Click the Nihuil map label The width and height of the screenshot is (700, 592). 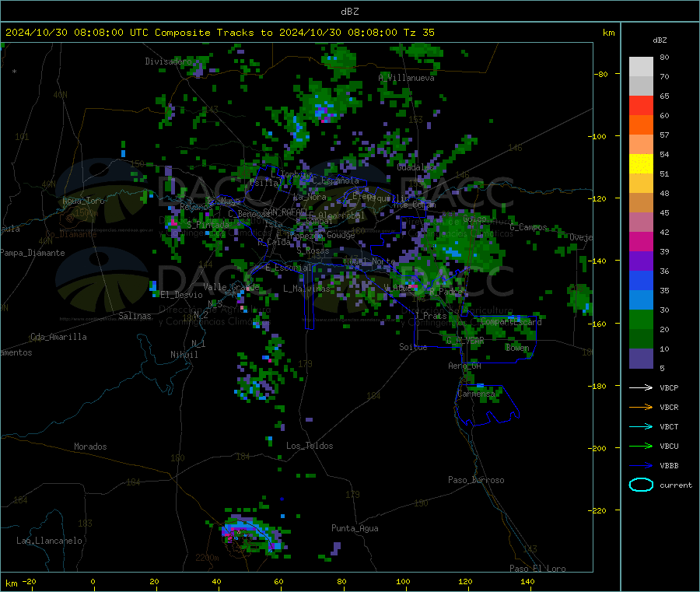pos(184,355)
